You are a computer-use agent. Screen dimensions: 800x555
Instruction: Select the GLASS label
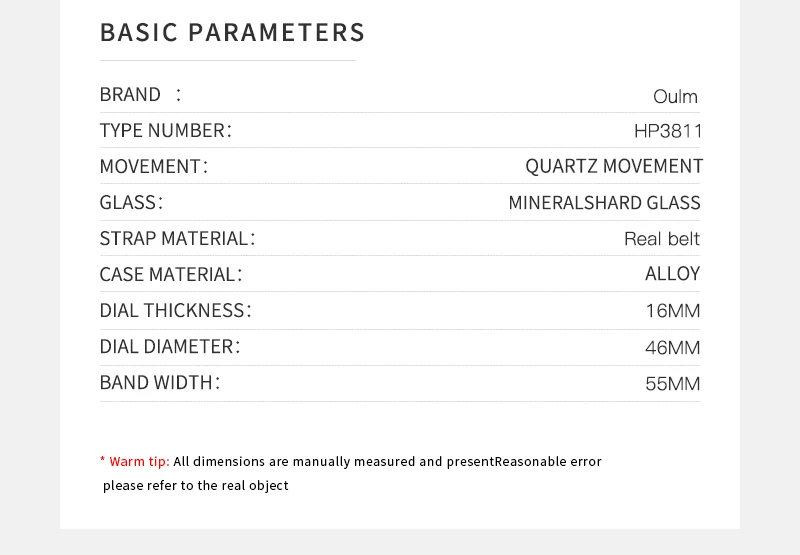pyautogui.click(x=130, y=203)
